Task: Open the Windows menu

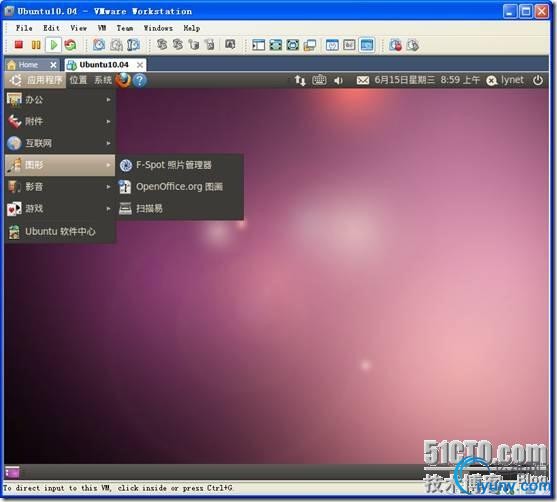Action: (x=158, y=28)
